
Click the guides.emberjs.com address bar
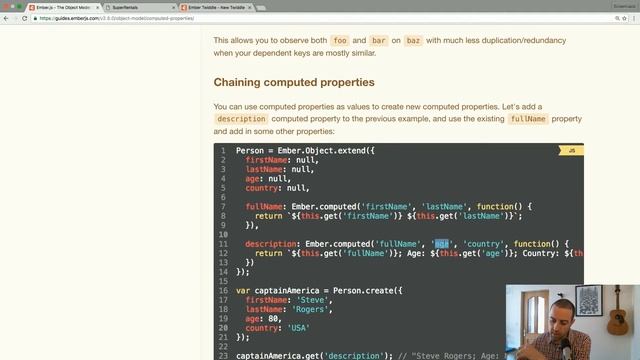(x=322, y=18)
